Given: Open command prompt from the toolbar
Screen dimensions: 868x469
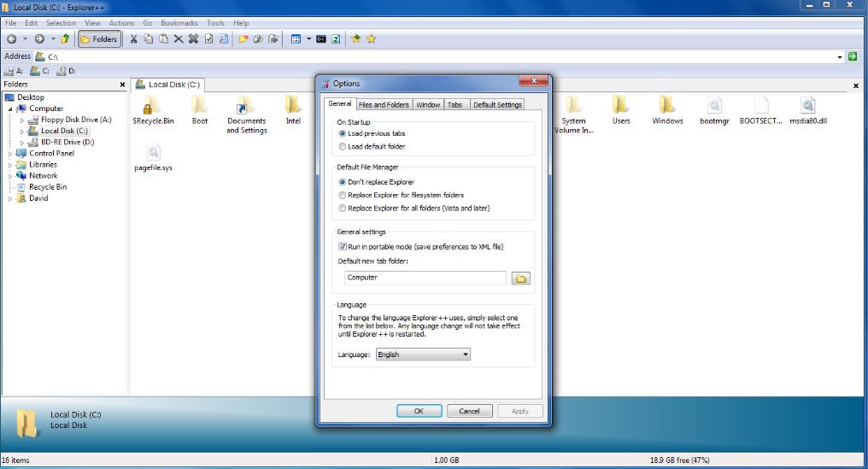Looking at the screenshot, I should click(321, 38).
